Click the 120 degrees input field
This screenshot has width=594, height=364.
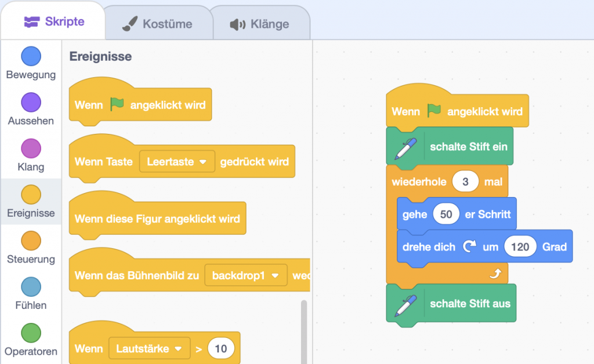tap(520, 247)
